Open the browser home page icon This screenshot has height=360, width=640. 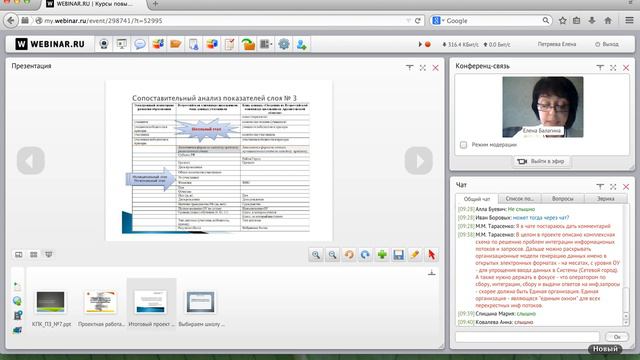tap(608, 20)
